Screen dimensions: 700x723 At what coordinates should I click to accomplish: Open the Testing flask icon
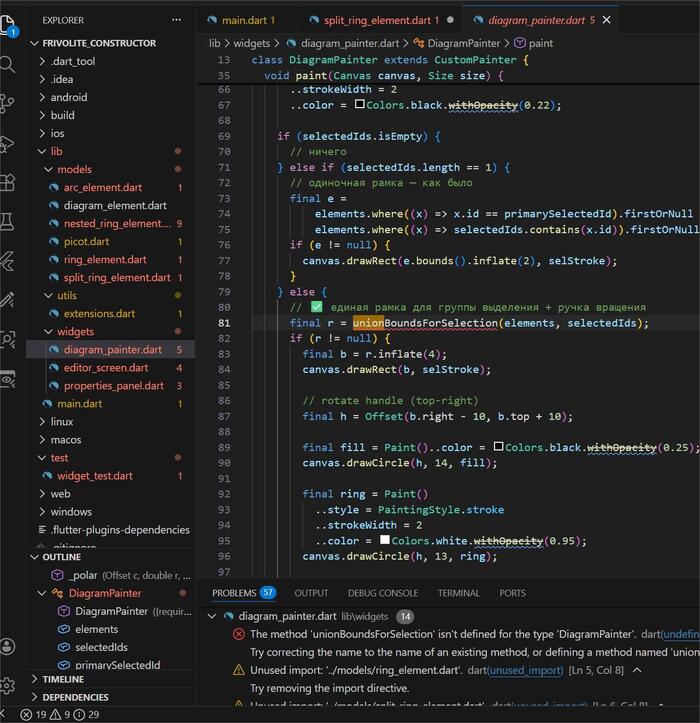point(8,221)
